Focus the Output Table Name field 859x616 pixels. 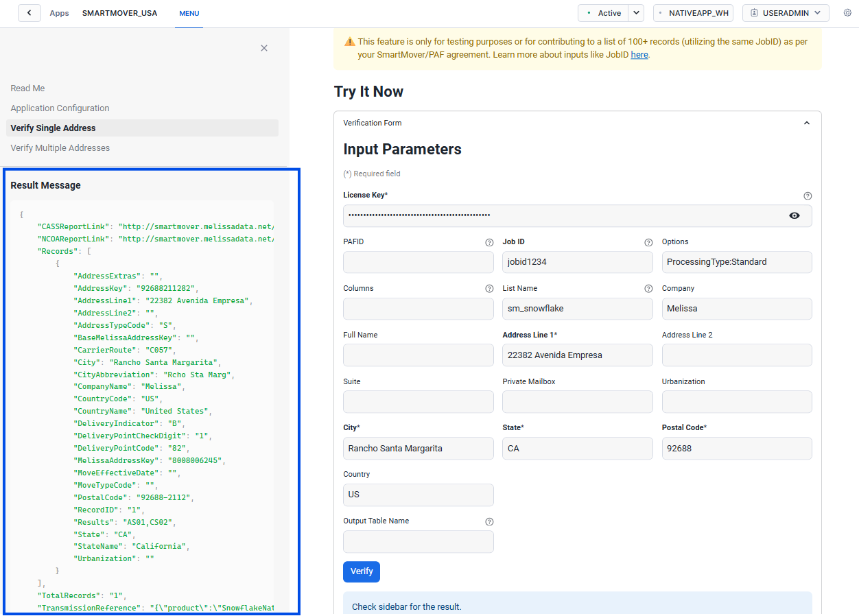click(419, 541)
